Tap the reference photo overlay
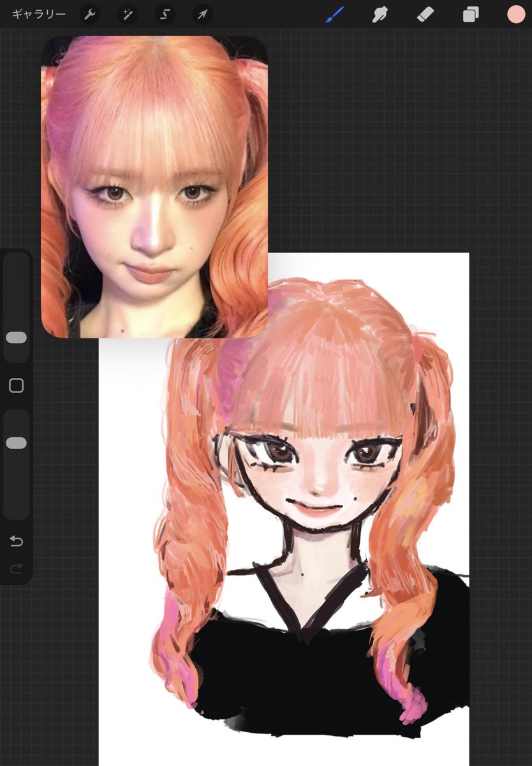 (x=154, y=186)
